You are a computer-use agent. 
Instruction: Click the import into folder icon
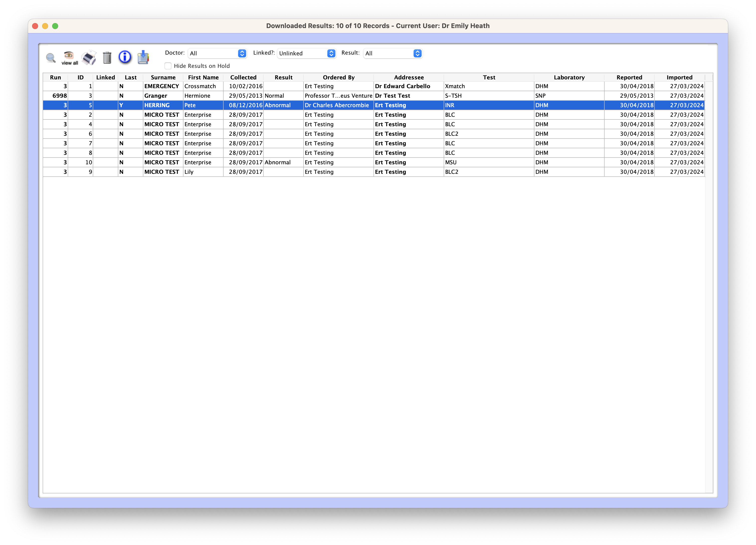143,57
